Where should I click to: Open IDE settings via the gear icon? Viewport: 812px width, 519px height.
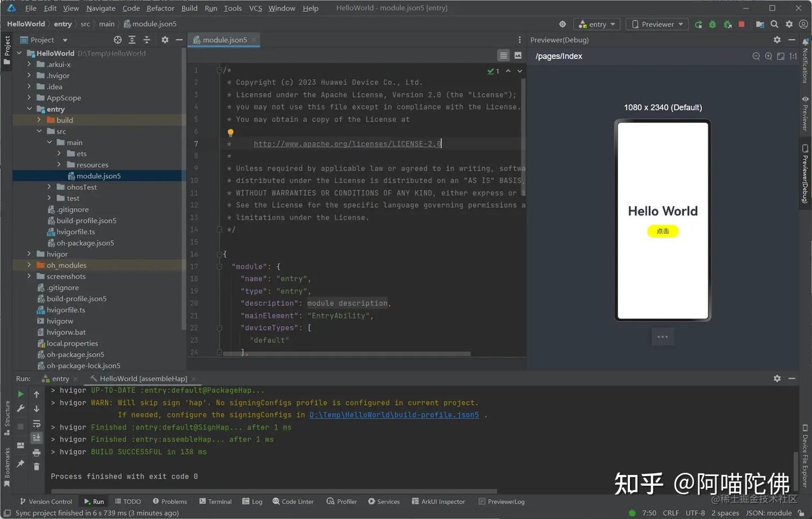pos(789,24)
